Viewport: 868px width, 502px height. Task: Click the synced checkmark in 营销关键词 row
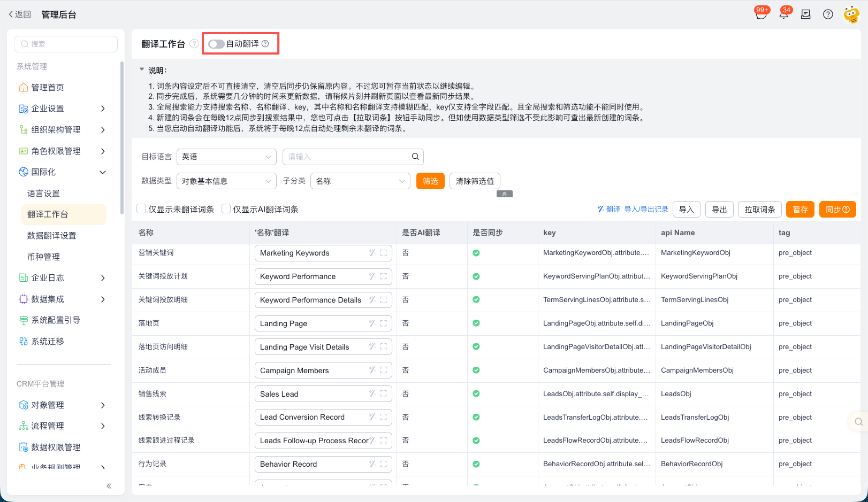click(476, 253)
